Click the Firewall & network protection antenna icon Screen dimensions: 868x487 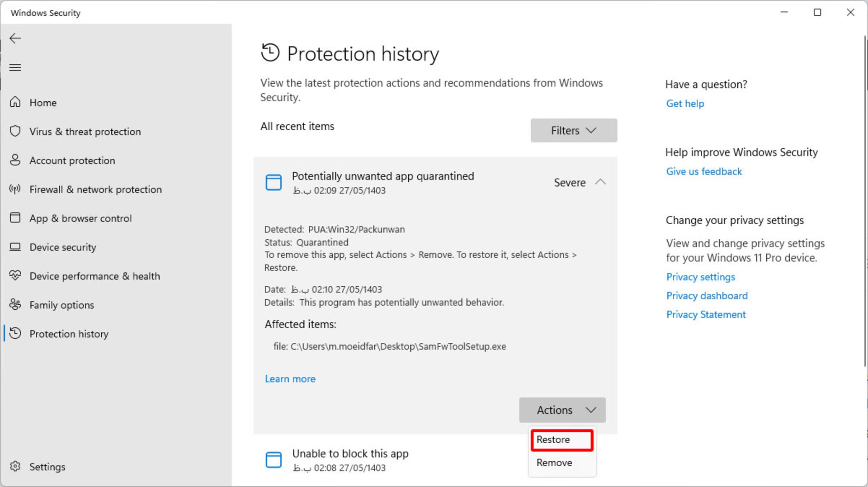pos(15,189)
